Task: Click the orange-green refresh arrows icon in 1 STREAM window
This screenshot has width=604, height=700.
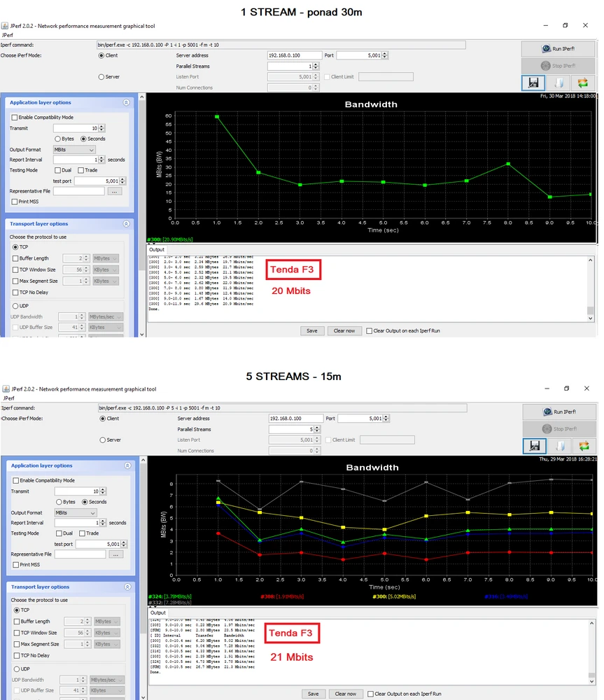Action: [582, 83]
